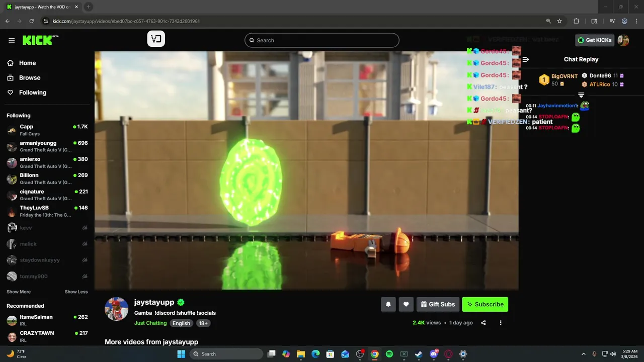Toggle notification bell for jaystayupp
This screenshot has height=362, width=644.
[x=388, y=304]
